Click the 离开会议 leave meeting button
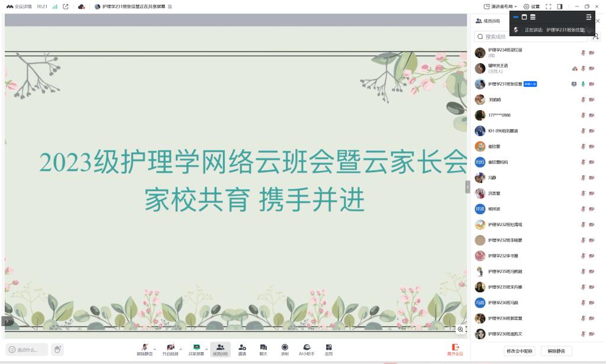The image size is (606, 364). (455, 350)
